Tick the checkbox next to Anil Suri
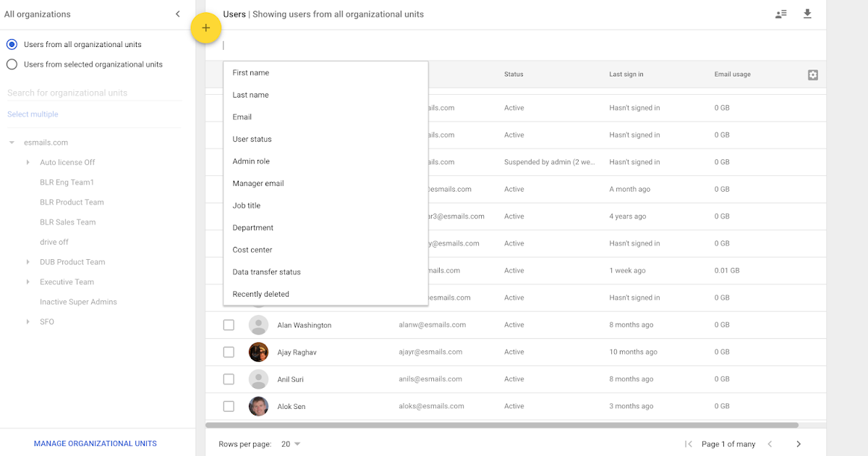This screenshot has height=456, width=868. [229, 379]
